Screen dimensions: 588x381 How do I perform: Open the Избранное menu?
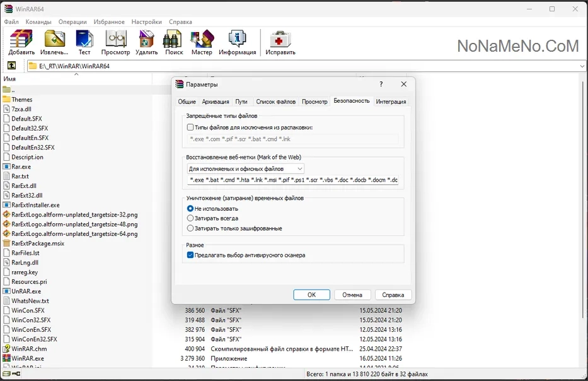point(109,21)
